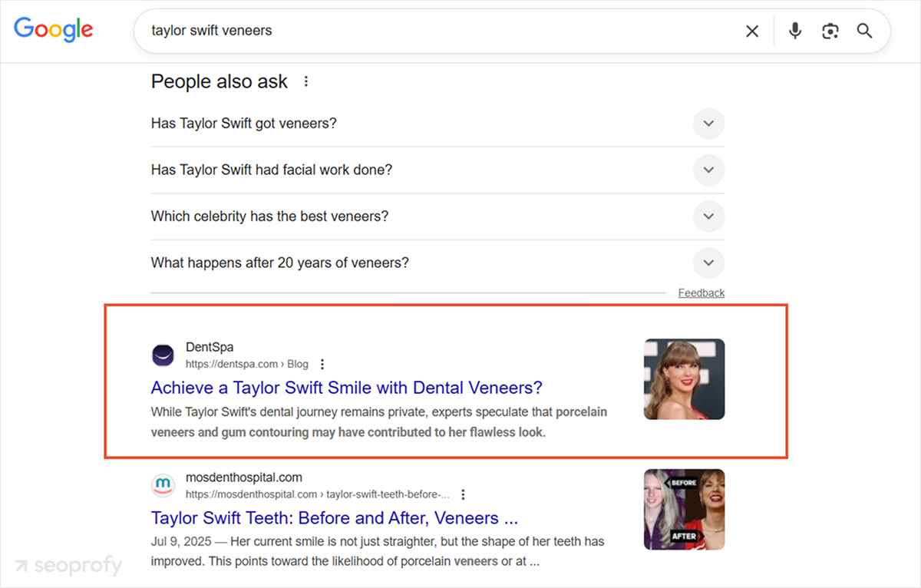The height and width of the screenshot is (588, 921).
Task: Expand 'Which celebrity has the best veneers?'
Action: tap(708, 216)
